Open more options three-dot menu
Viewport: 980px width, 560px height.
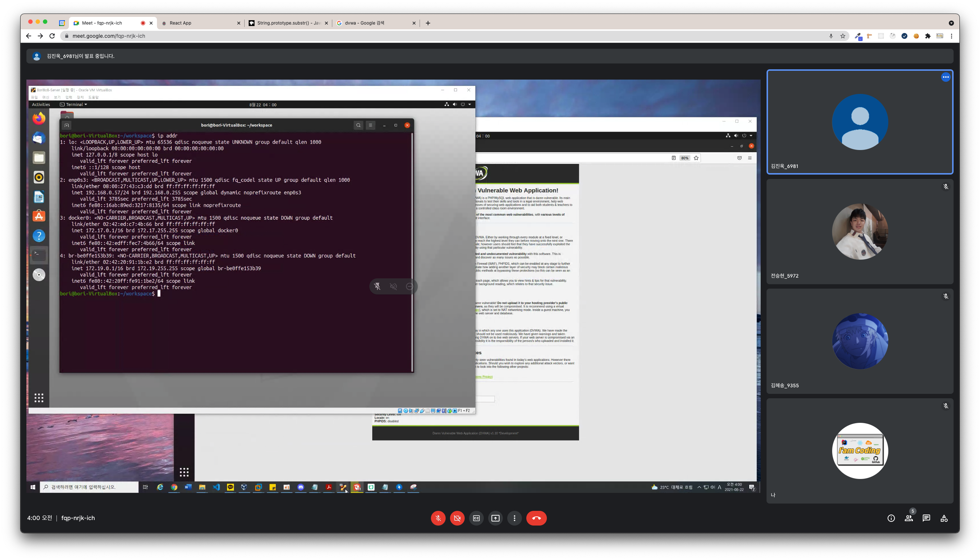tap(514, 518)
